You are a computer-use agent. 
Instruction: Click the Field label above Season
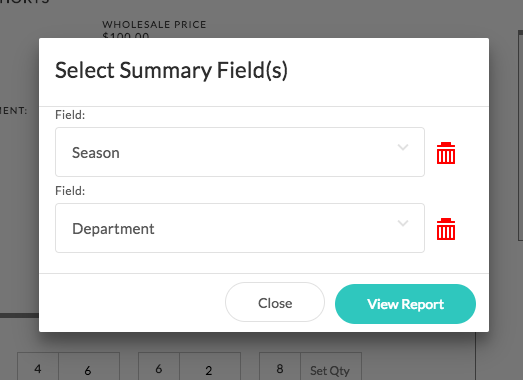(70, 115)
